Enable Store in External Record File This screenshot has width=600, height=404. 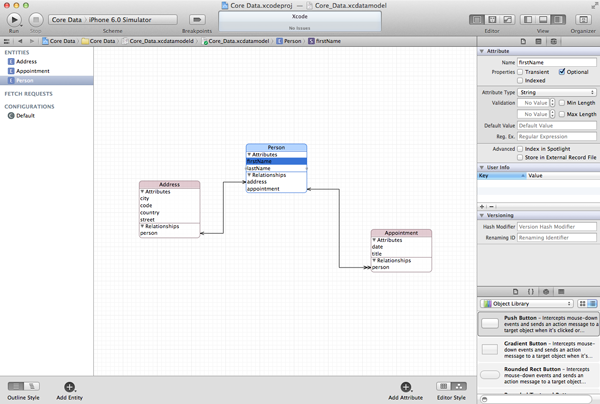(520, 158)
